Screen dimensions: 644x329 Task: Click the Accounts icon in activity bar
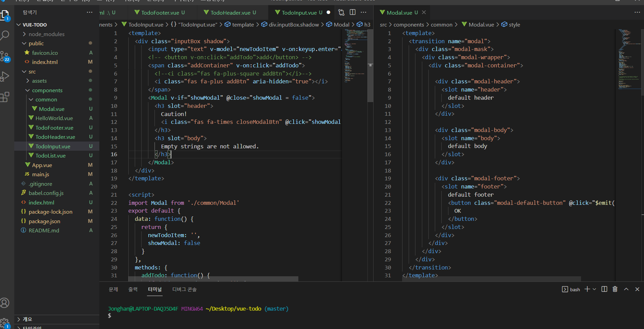tap(5, 302)
